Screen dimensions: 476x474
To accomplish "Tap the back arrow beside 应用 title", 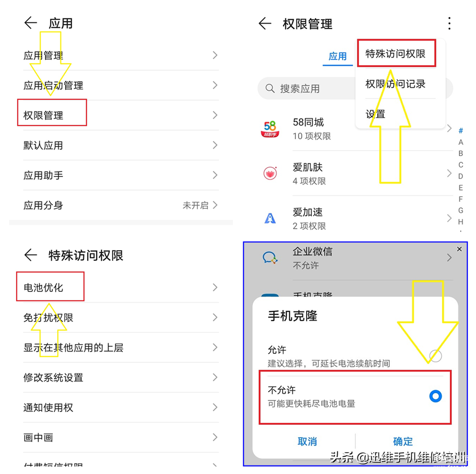I will click(30, 23).
